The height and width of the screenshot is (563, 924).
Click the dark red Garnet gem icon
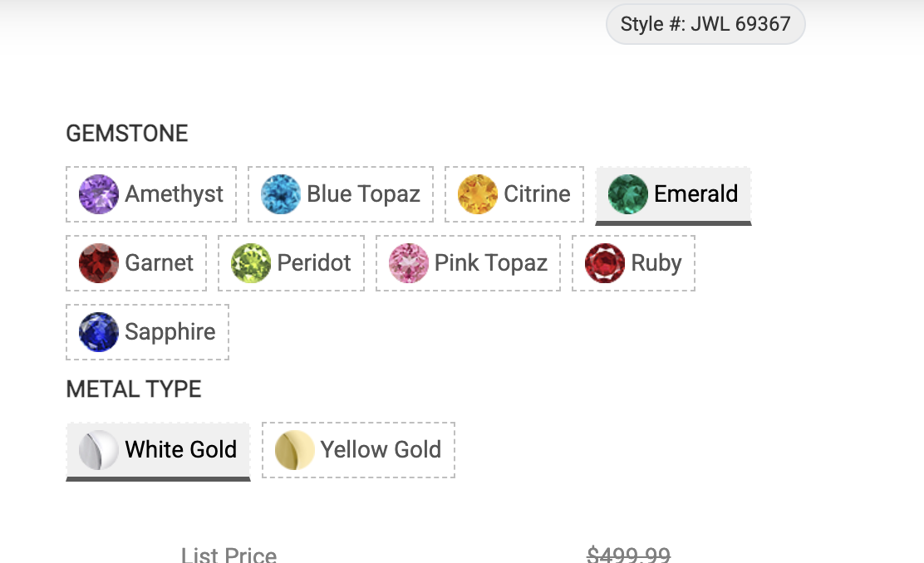point(99,263)
